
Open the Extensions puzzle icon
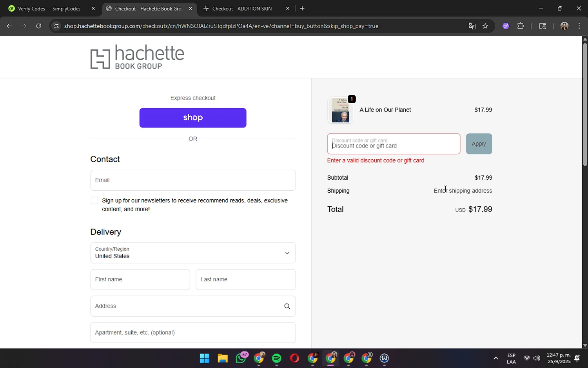point(521,26)
